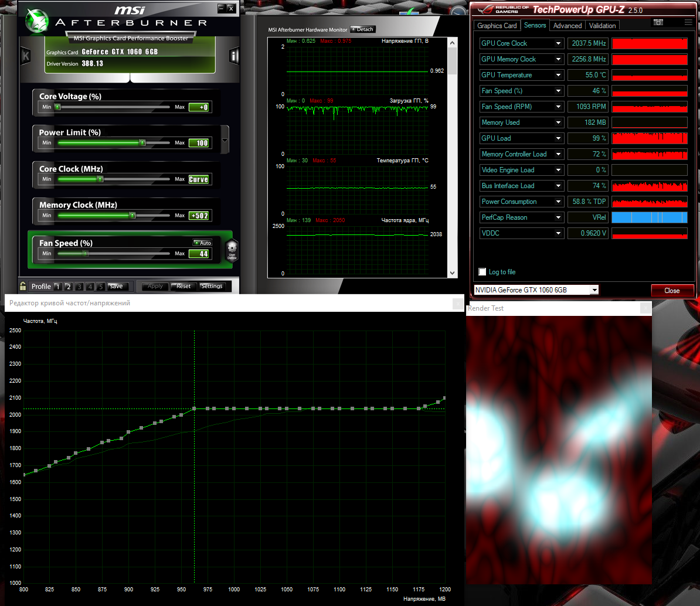The image size is (700, 606).
Task: Select Afterburner profile slot 4
Action: (90, 287)
